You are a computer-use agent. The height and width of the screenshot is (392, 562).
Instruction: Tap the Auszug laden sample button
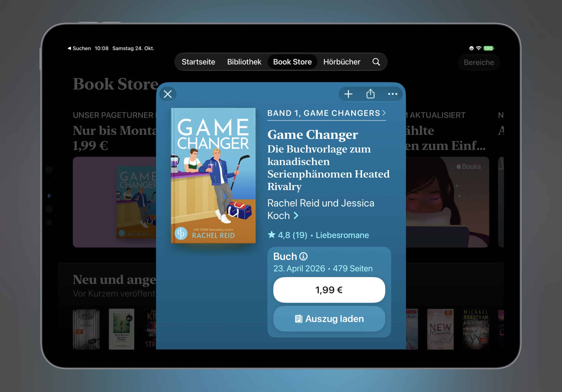point(329,319)
